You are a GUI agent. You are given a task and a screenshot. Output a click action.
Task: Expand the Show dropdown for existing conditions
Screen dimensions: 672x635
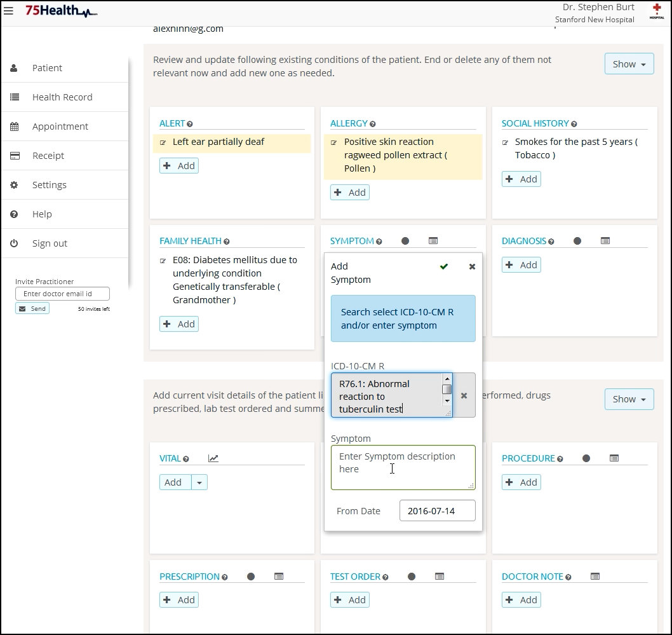pos(629,64)
